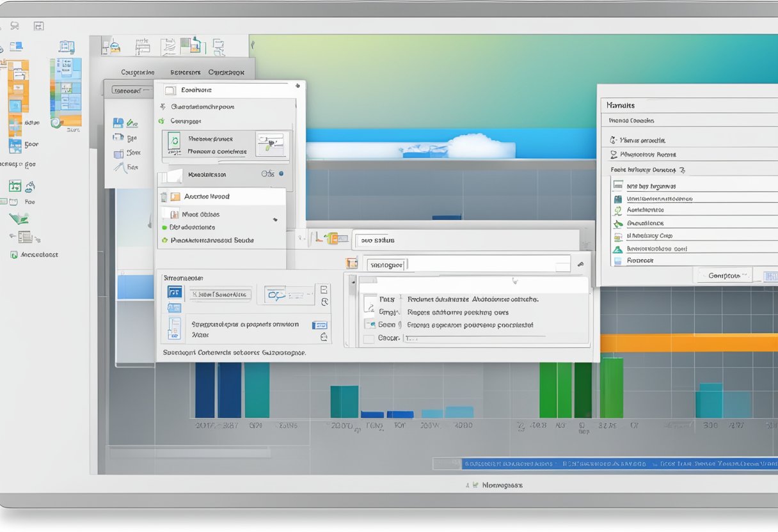Open the dropdown field in the grey header panel
Image resolution: width=778 pixels, height=532 pixels.
click(132, 90)
